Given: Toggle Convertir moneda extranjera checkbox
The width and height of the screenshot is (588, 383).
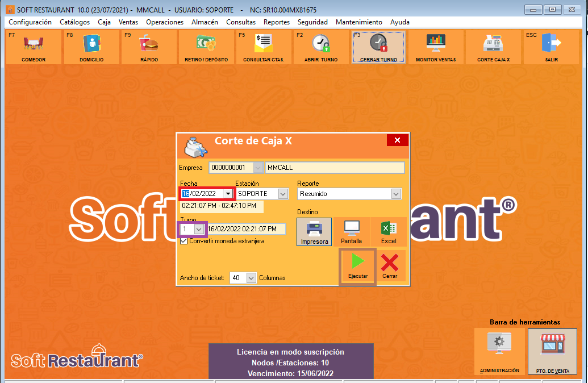Looking at the screenshot, I should click(184, 241).
